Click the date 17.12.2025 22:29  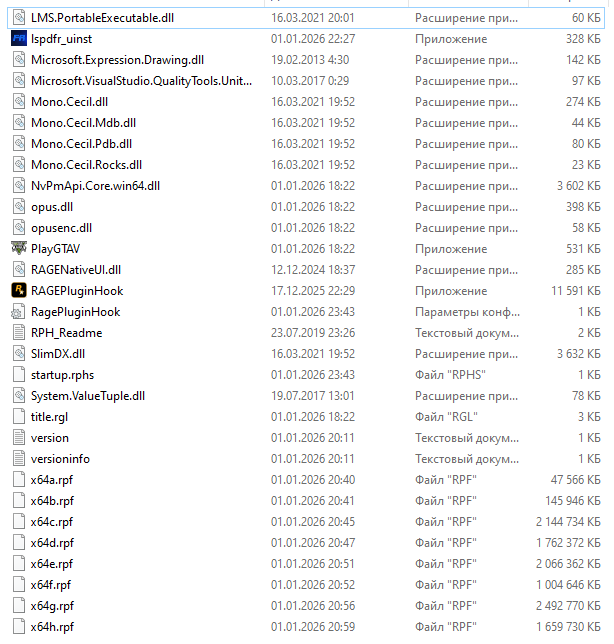313,291
